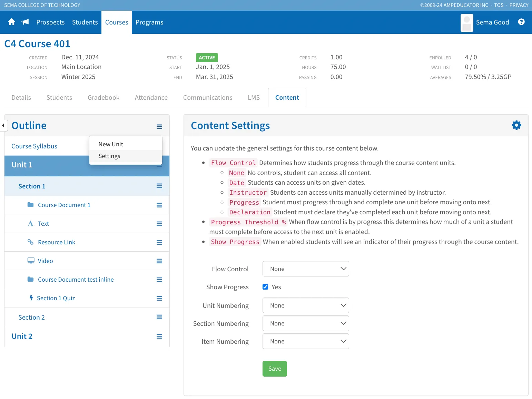Expand the Item Numbering dropdown
Screen dimensions: 532x399
tap(306, 341)
